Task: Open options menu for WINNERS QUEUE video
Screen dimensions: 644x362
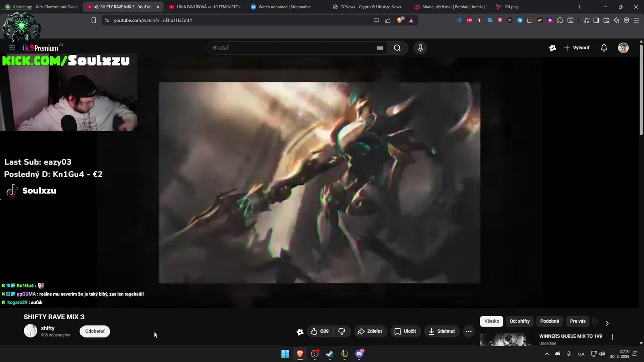Action: [x=612, y=337]
